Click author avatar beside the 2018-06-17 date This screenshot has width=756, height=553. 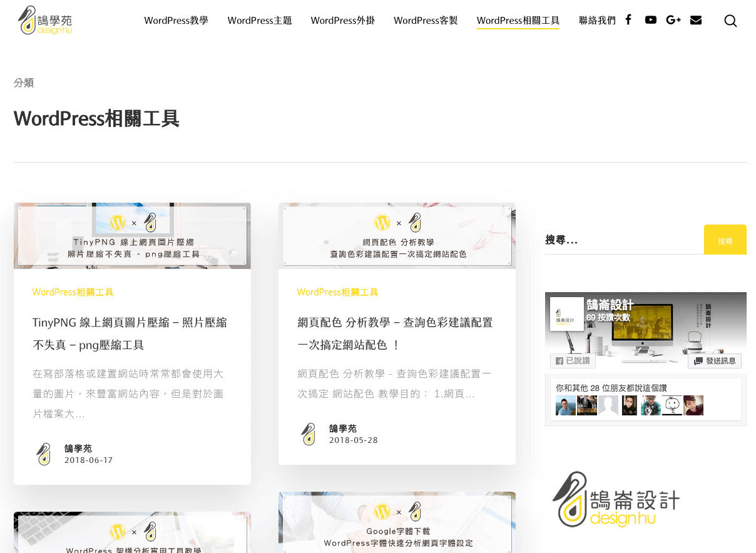click(44, 454)
